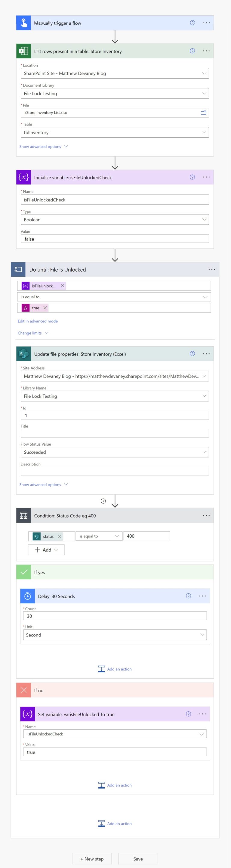
Task: Click the info icon above the Condition
Action: pos(103,501)
